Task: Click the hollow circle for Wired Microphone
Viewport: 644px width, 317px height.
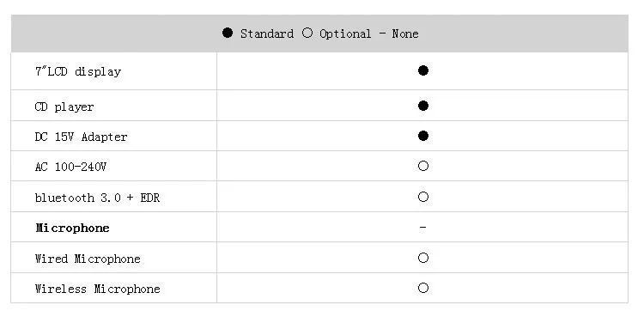Action: coord(423,258)
